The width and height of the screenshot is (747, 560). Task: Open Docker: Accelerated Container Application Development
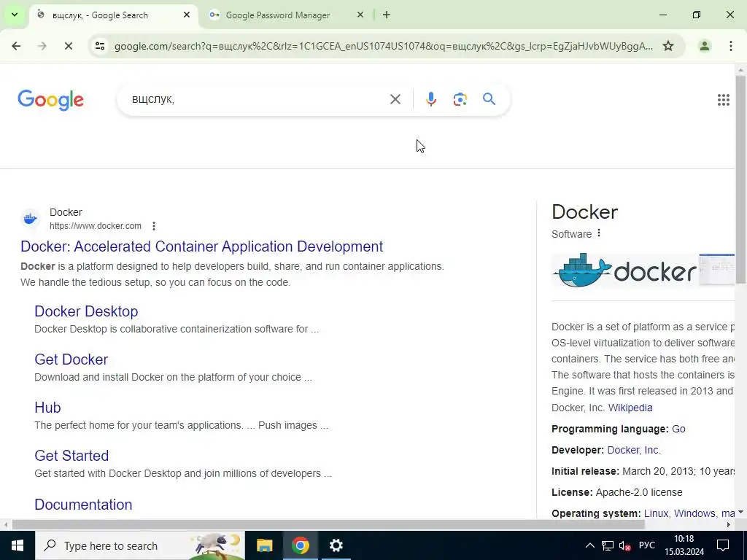(x=201, y=246)
